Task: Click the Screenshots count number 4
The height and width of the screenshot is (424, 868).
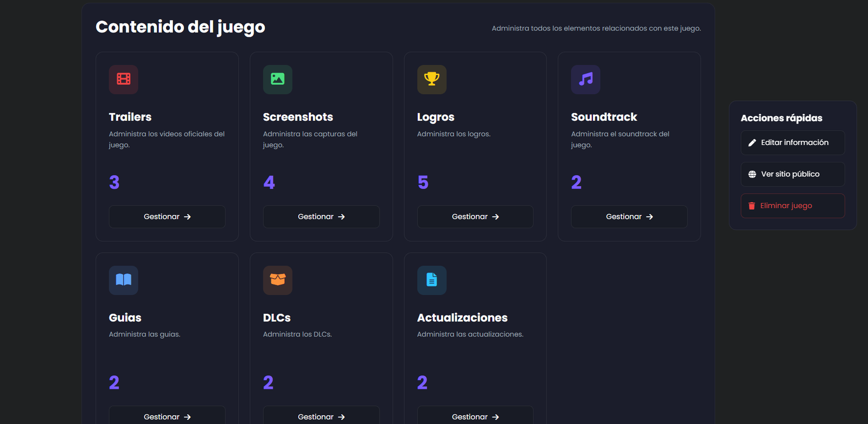Action: tap(269, 182)
